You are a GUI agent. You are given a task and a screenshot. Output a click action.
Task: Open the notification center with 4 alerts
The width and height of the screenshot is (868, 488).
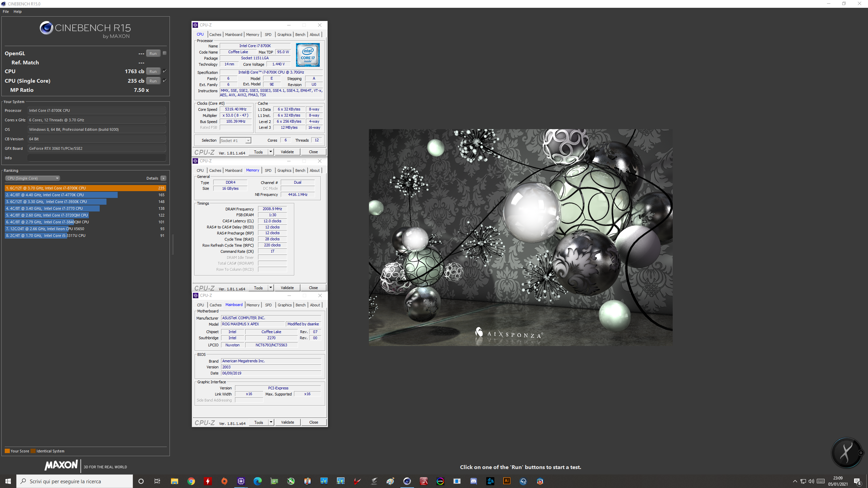tap(857, 481)
